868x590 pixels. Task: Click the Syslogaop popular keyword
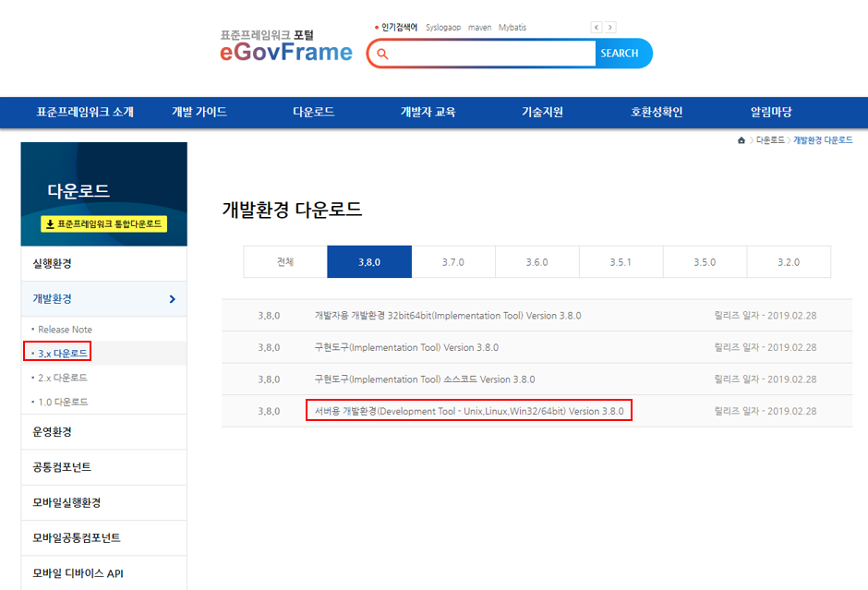443,28
